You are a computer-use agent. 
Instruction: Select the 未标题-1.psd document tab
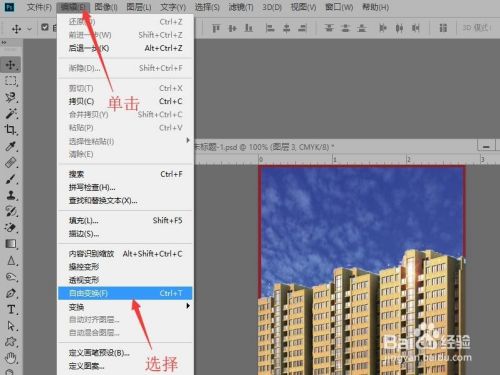(265, 147)
